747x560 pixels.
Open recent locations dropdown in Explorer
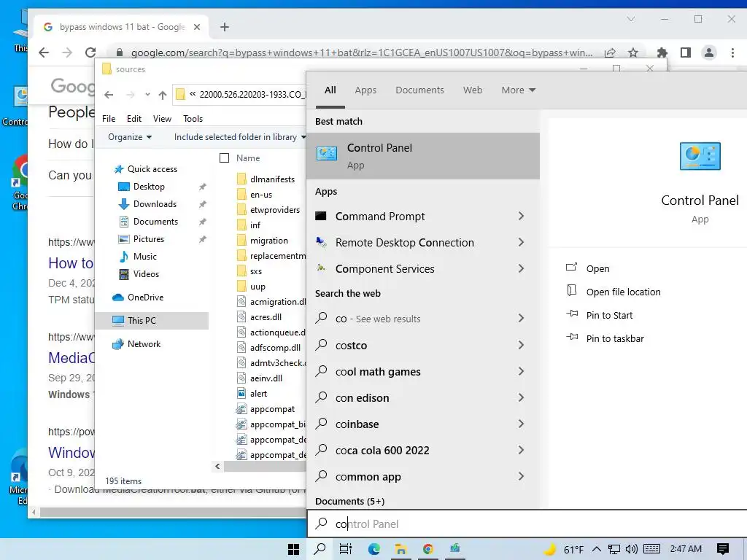tap(147, 94)
